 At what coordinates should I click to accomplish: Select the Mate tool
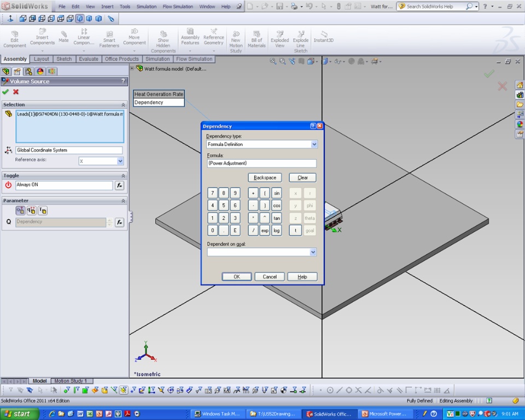click(x=63, y=37)
